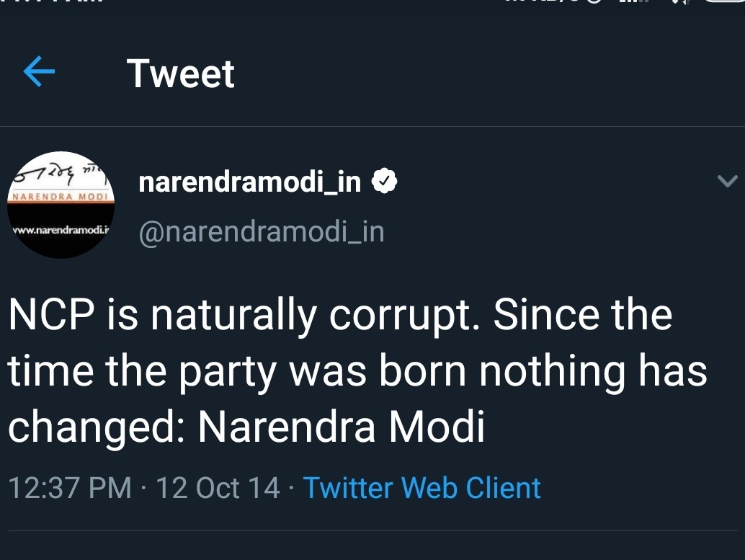745x560 pixels.
Task: Click the verified badge beside narendramodi_in
Action: click(385, 183)
